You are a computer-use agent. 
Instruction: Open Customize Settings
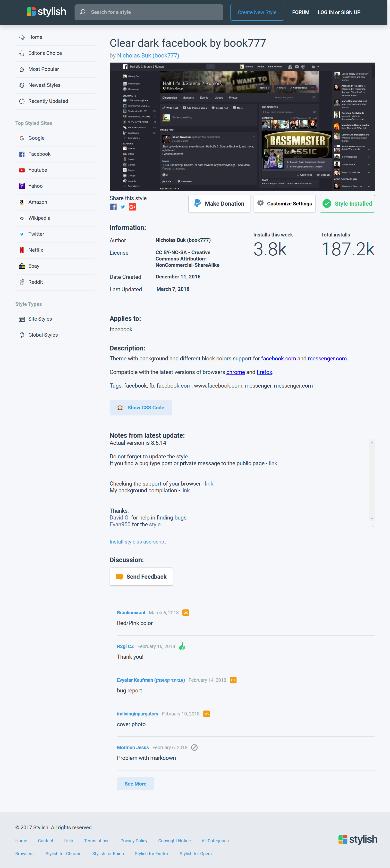click(x=284, y=203)
